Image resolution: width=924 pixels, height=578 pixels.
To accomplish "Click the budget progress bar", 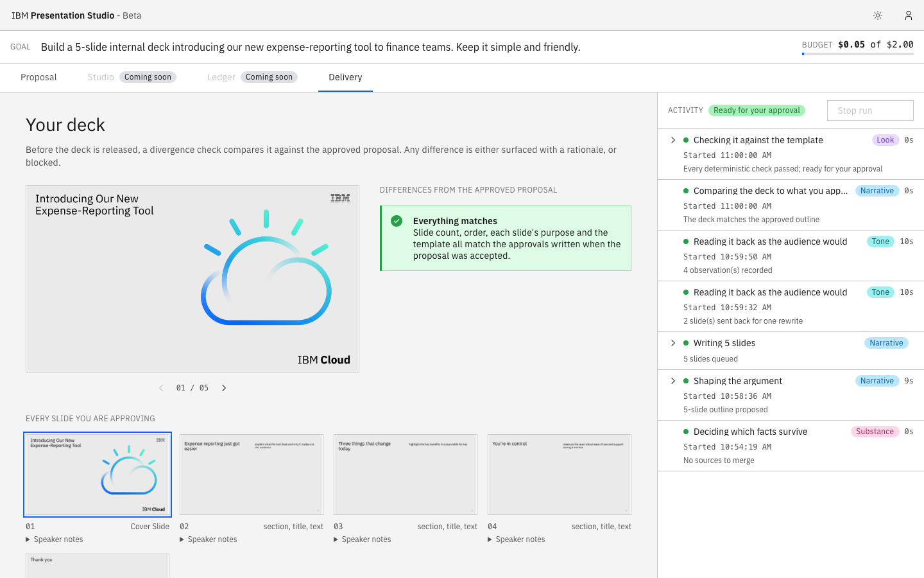I will tap(858, 54).
